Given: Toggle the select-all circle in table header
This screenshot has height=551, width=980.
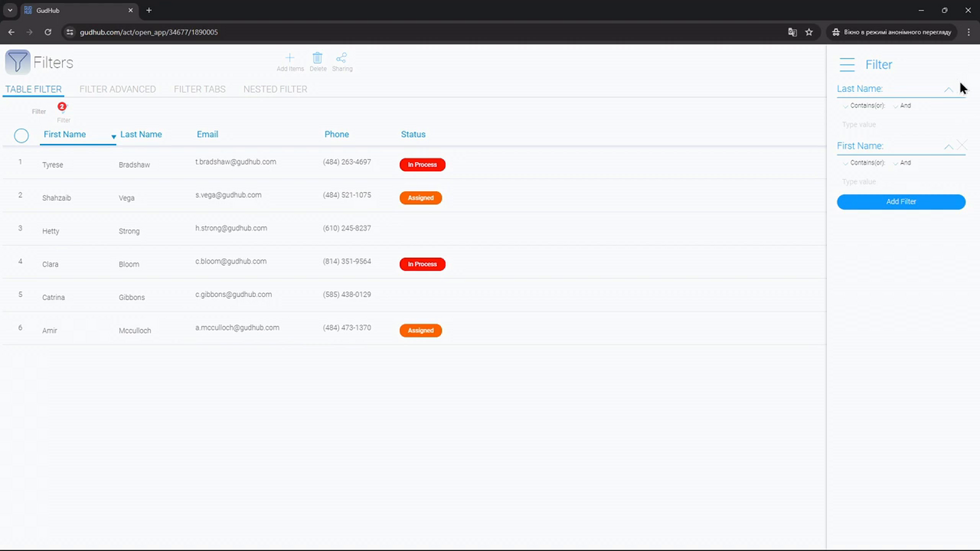Looking at the screenshot, I should (x=21, y=135).
